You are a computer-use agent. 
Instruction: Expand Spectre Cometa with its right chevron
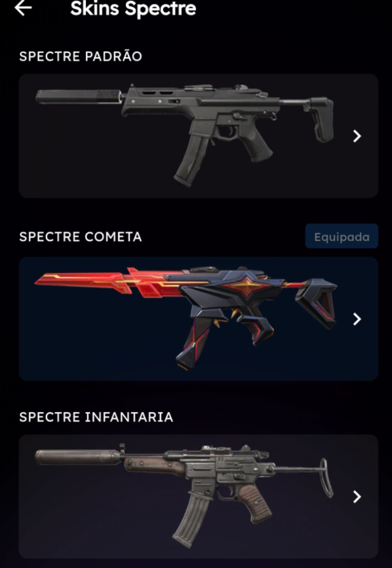[x=357, y=319]
